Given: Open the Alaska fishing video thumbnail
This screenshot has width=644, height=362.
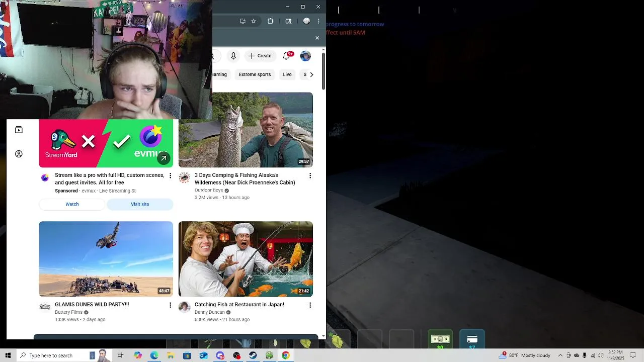Looking at the screenshot, I should point(246,130).
